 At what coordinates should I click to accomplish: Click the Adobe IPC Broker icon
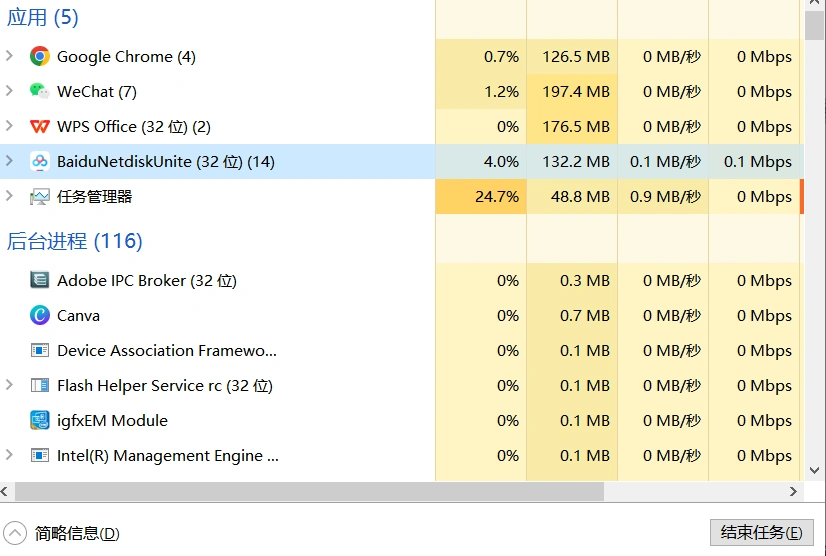40,281
